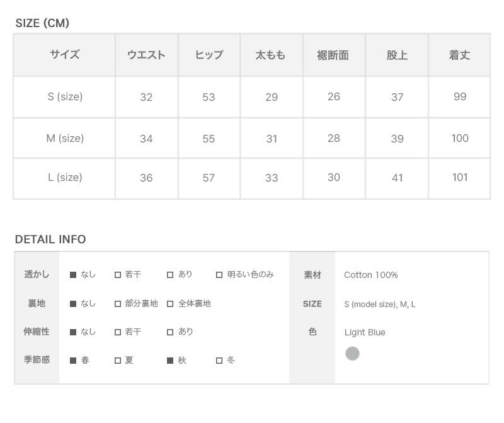Tick 明るい色のみ checkbox
Image resolution: width=504 pixels, height=423 pixels.
tap(219, 275)
